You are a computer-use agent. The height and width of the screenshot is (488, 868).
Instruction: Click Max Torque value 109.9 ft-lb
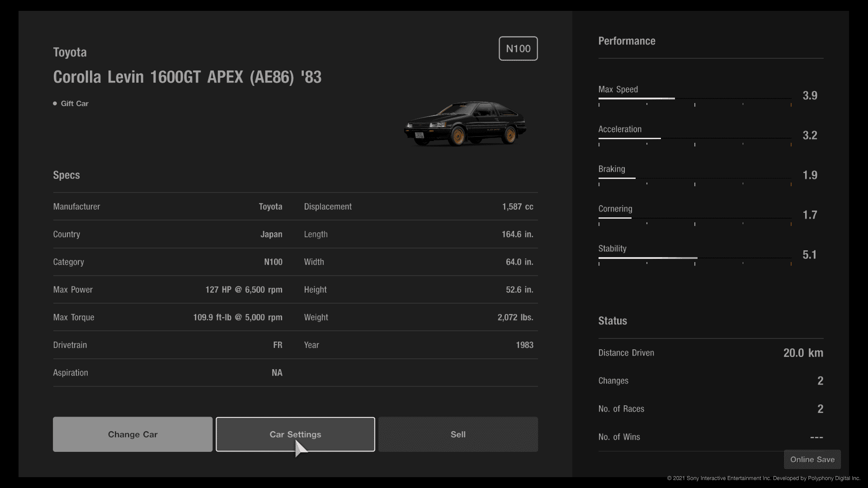[x=238, y=317]
